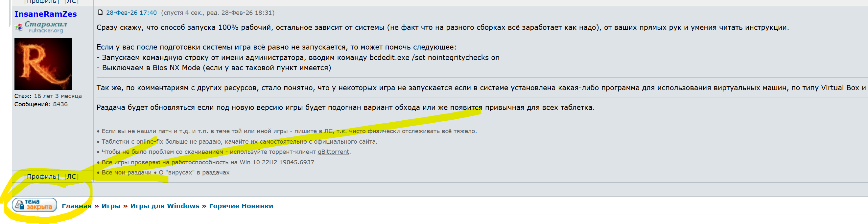This screenshot has height=224, width=868.
Task: Open the InsaneRamZes username link
Action: click(x=45, y=14)
